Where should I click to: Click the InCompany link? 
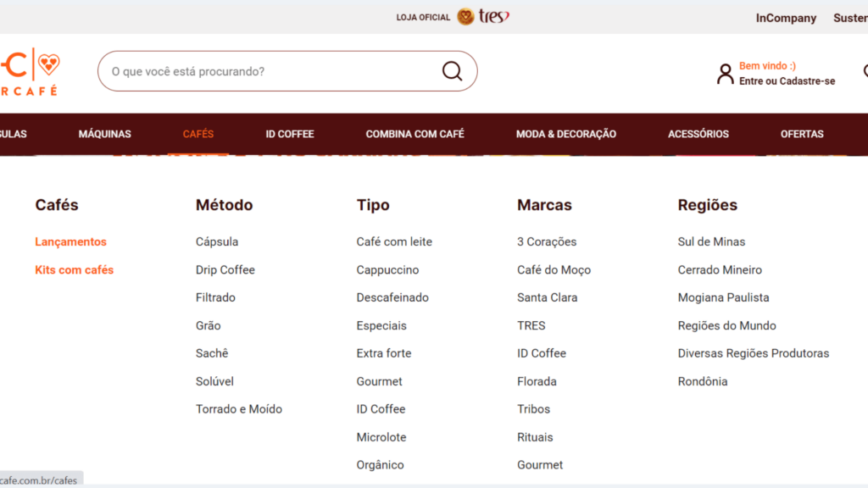point(786,18)
